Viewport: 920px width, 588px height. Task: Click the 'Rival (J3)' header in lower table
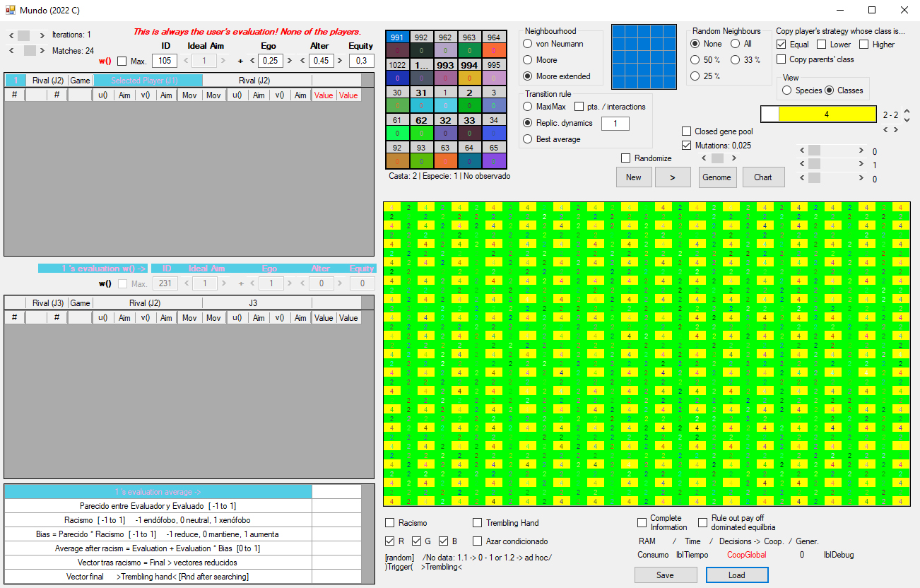click(x=47, y=303)
